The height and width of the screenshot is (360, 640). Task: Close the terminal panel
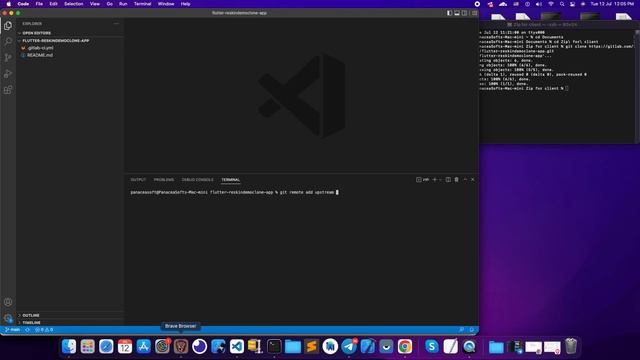click(473, 180)
